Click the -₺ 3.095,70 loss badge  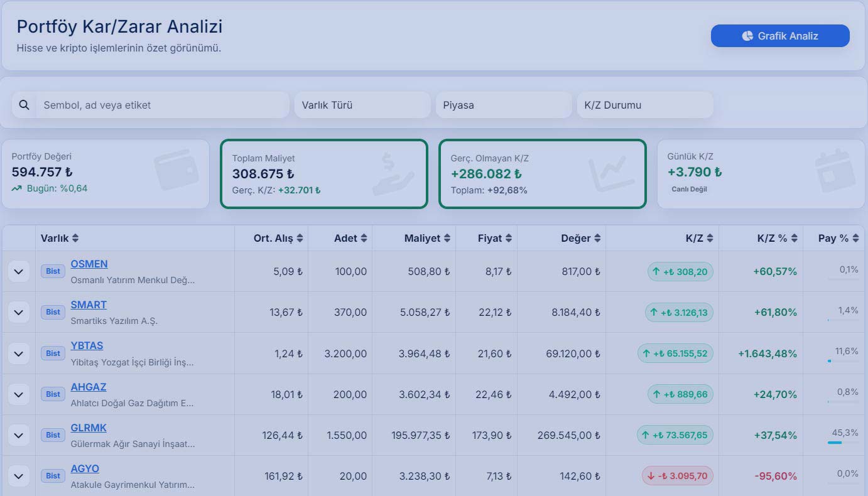coord(678,476)
